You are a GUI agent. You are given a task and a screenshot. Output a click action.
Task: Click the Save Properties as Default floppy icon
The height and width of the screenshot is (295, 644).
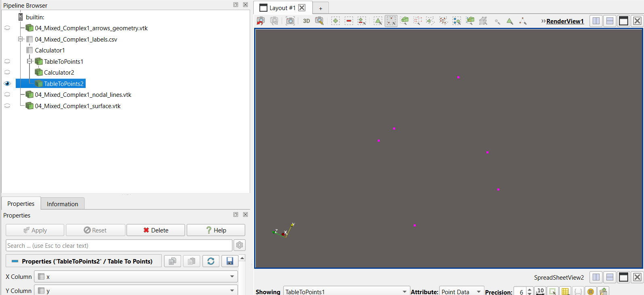point(229,261)
